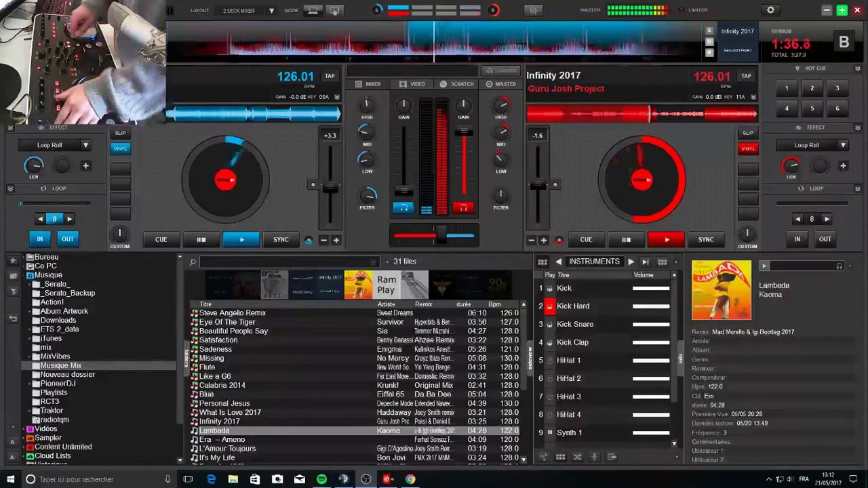Open VirtualDJ settings gear
Viewport: 868px width, 488px height.
coord(770,10)
